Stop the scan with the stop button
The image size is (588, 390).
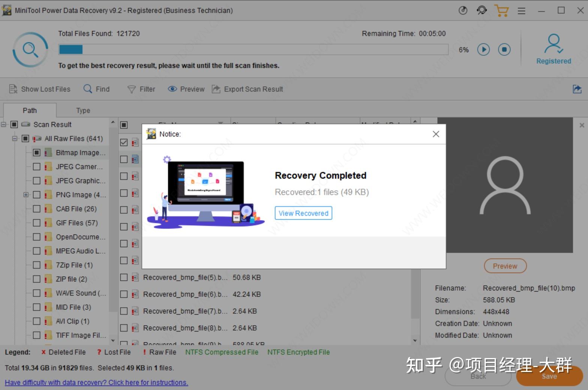504,49
